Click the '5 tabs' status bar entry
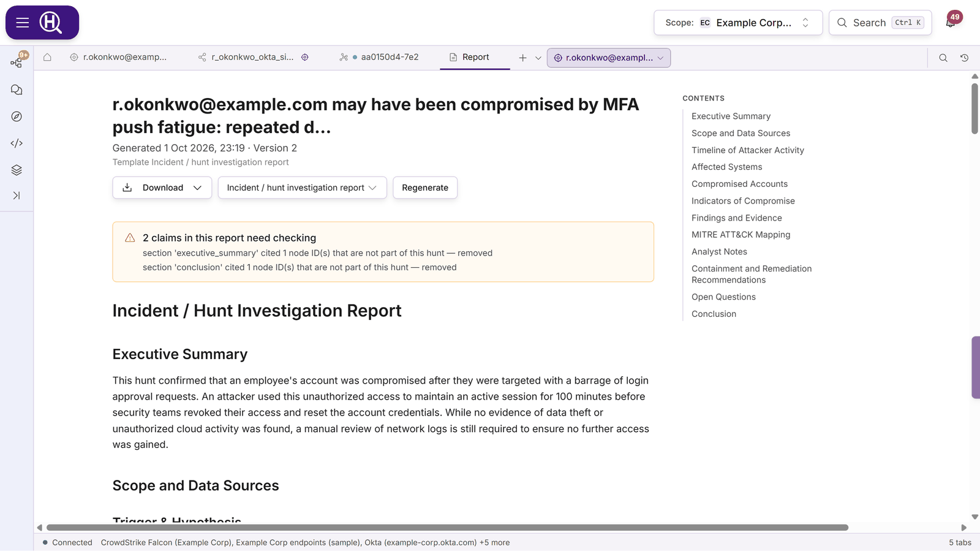 (x=960, y=542)
